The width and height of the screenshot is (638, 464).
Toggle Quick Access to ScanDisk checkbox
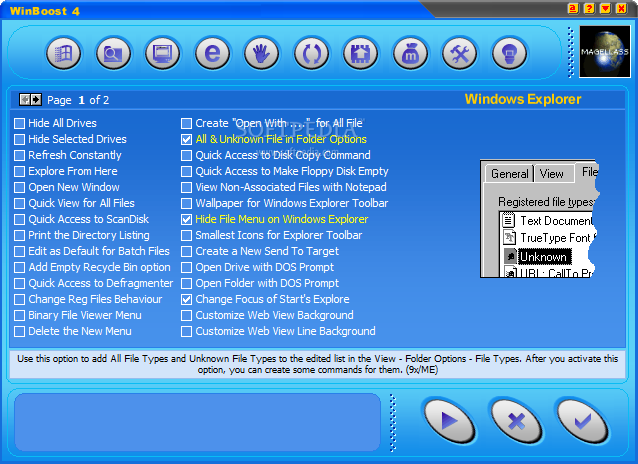[x=19, y=219]
